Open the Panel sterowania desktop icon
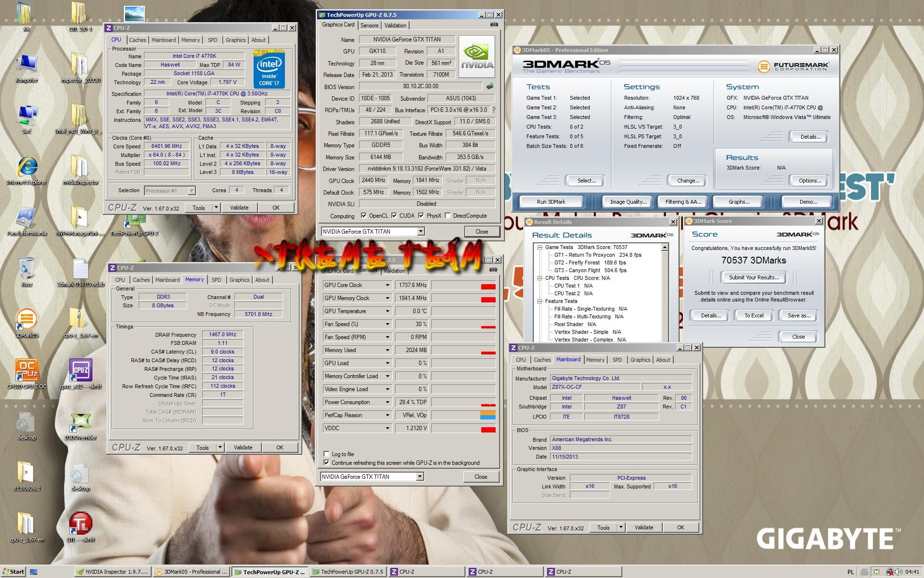Screen dimensions: 924x578 click(x=26, y=221)
